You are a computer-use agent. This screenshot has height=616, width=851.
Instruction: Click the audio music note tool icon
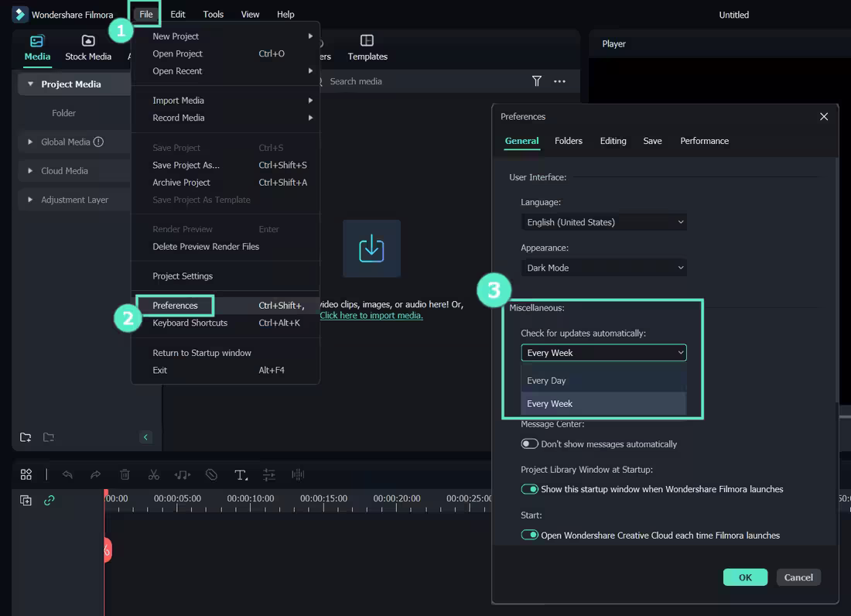(x=183, y=474)
